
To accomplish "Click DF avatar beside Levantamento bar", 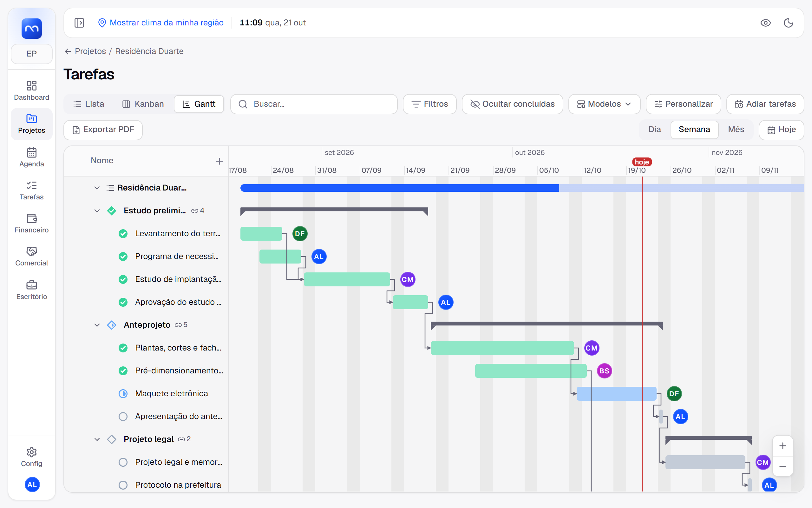I will tap(300, 234).
